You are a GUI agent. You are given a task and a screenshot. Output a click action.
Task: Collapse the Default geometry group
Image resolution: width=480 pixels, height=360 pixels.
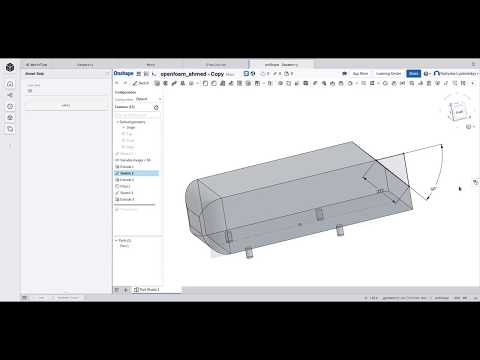(x=117, y=122)
